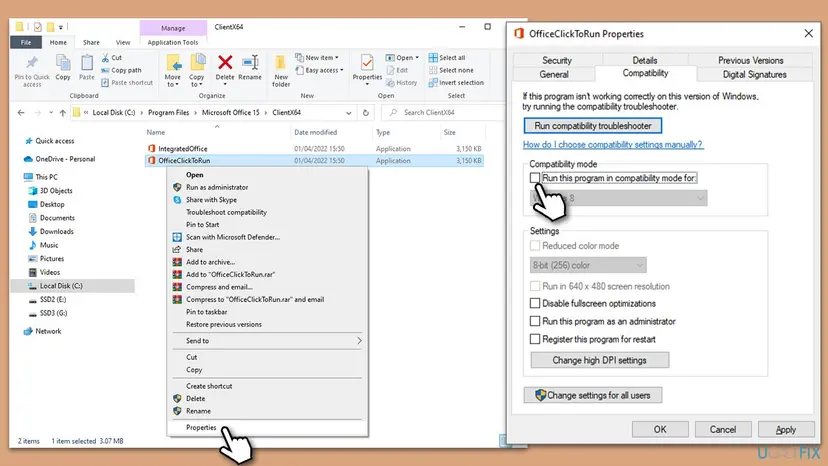This screenshot has width=828, height=466.
Task: Select OneDrive - Personal in the sidebar
Action: 65,159
